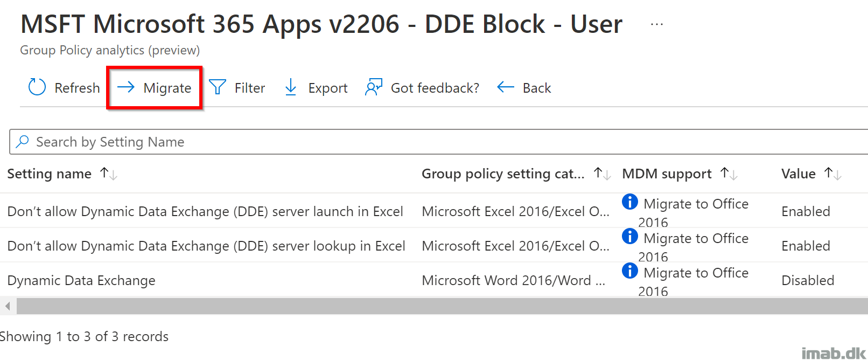
Task: Click the "Group Policy analytics (preview)" subtitle
Action: 110,50
